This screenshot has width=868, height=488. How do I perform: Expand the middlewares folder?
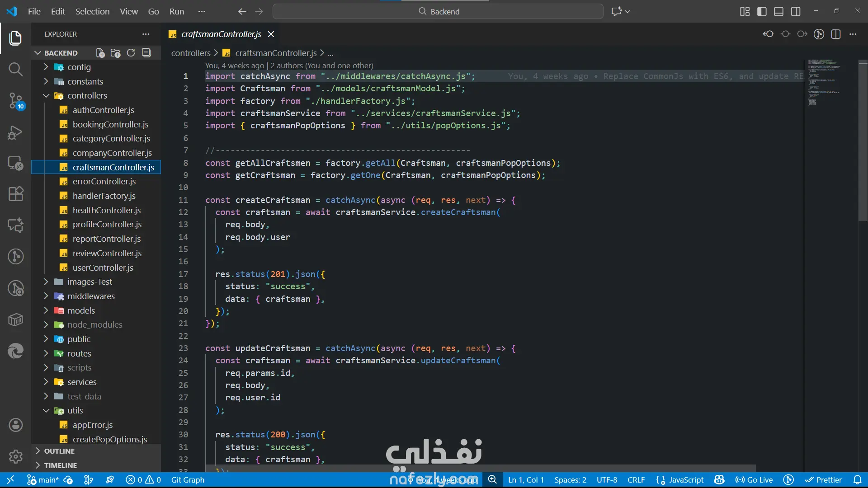(x=91, y=296)
